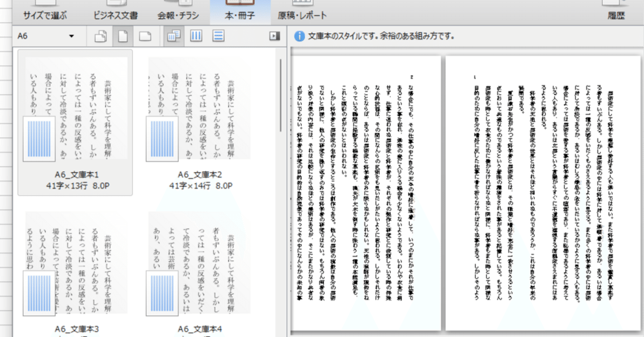Click the A6_文庫本2 label text

pos(200,175)
